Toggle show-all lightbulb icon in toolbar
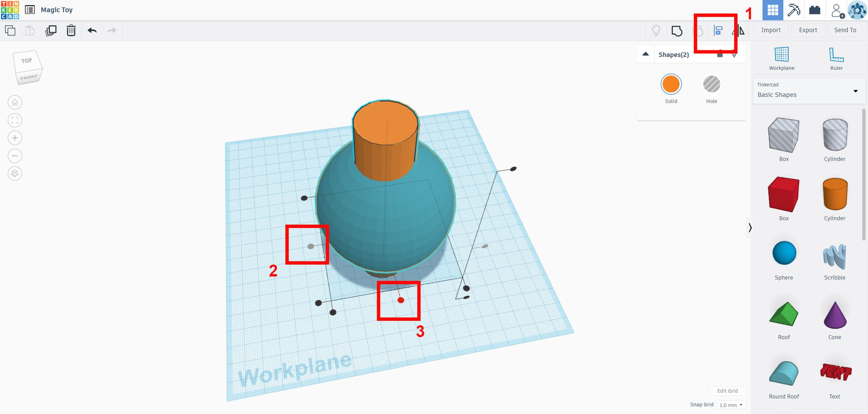 [656, 31]
